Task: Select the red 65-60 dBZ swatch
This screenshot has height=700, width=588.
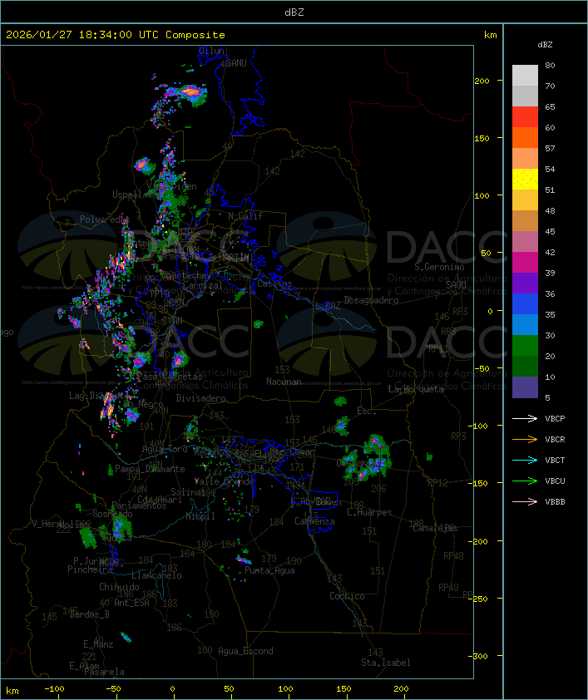Action: coord(525,117)
